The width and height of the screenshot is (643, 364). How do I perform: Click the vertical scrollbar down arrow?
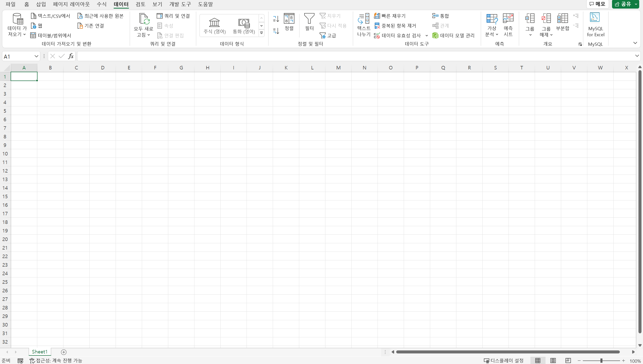[640, 345]
